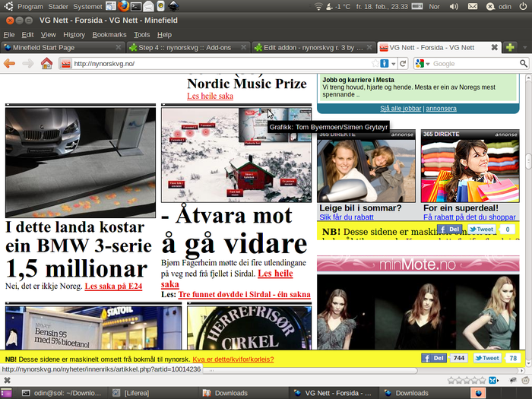This screenshot has height=399, width=532.
Task: Open the odin user menu
Action: point(499,6)
